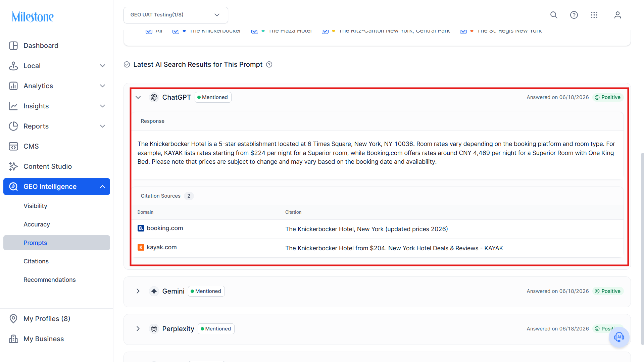The image size is (644, 362).
Task: Click the booking.com favicon
Action: 141,228
